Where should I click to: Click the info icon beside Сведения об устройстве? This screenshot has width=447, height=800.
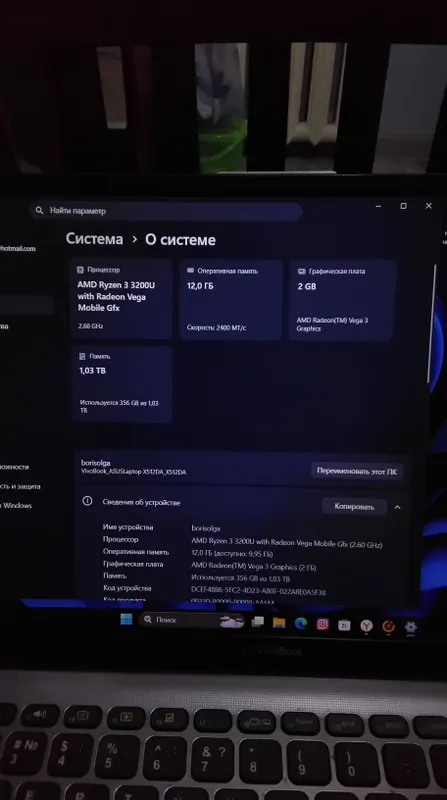(87, 501)
